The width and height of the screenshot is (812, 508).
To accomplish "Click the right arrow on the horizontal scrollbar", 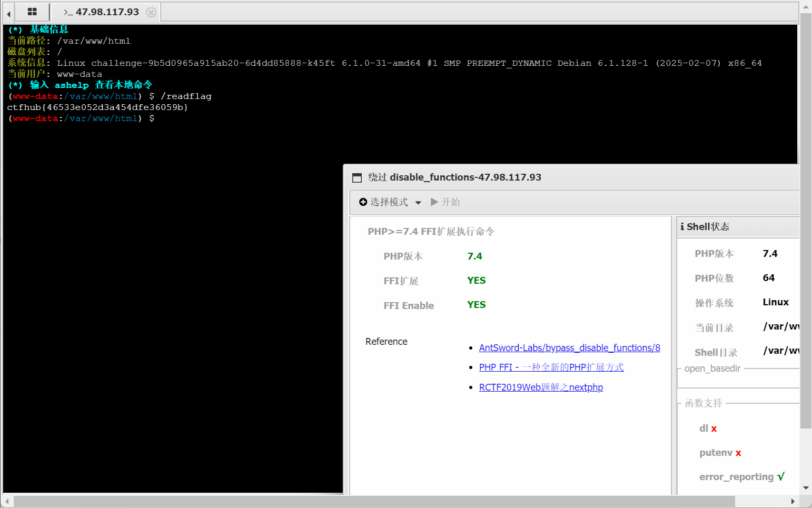I will [x=794, y=501].
